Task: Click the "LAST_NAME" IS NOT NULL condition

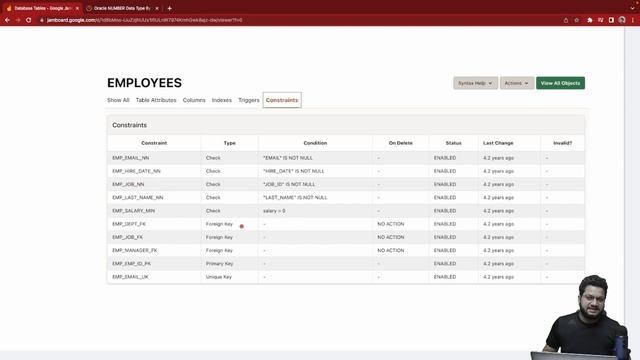Action: click(295, 197)
